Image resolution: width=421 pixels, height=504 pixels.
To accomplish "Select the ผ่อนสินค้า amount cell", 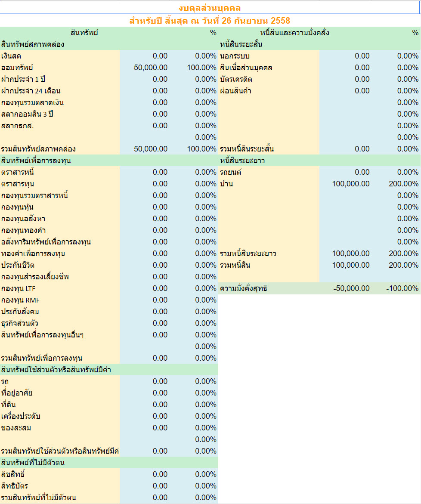I will coord(346,91).
